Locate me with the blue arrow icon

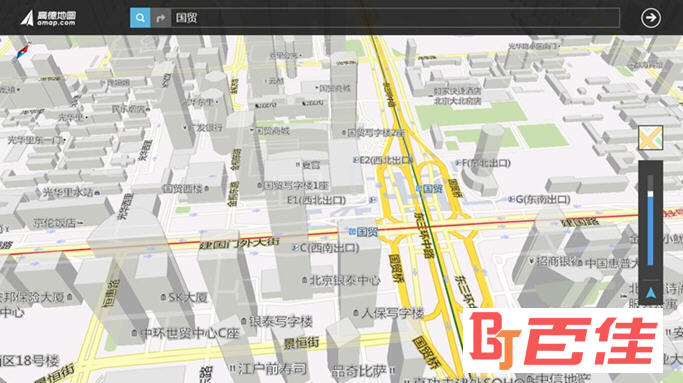(x=650, y=292)
